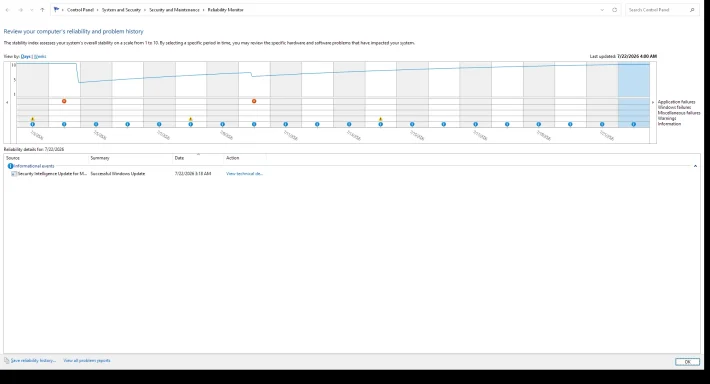Select the warning icon on 7/3
The width and height of the screenshot is (710, 384).
(x=33, y=119)
